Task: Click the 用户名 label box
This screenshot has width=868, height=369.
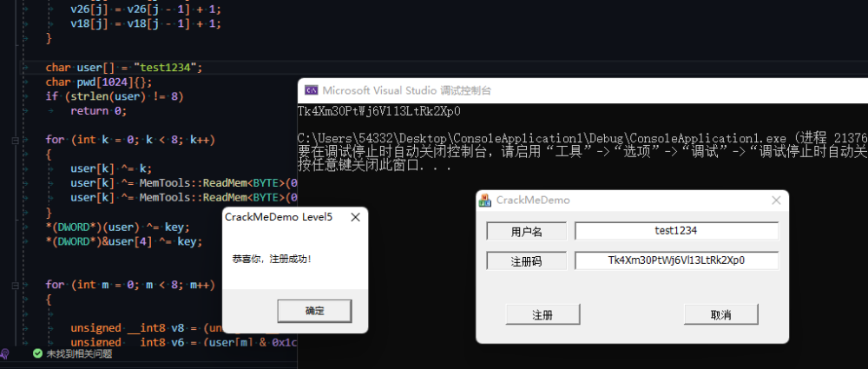Action: [x=526, y=232]
